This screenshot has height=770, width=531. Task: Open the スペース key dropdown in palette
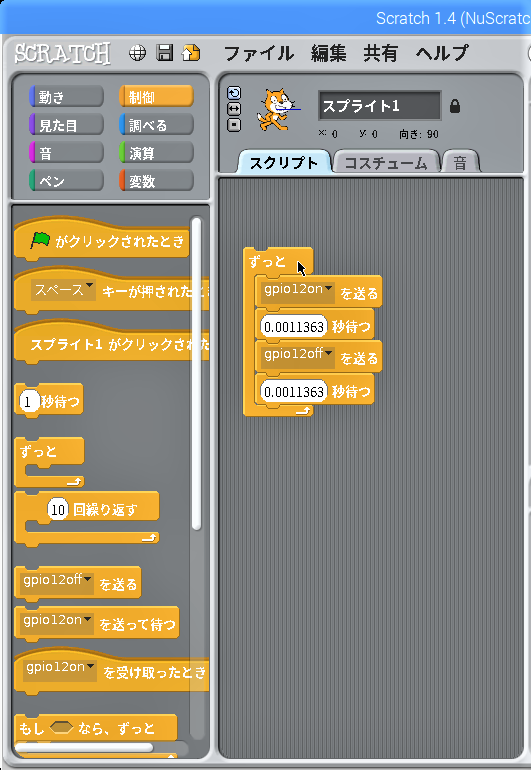pos(63,290)
